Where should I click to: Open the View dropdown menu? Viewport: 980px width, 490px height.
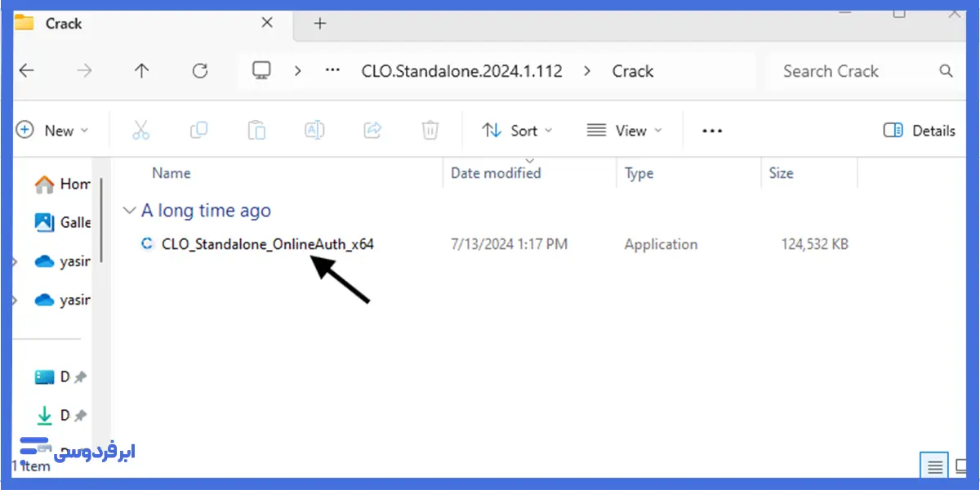click(625, 131)
